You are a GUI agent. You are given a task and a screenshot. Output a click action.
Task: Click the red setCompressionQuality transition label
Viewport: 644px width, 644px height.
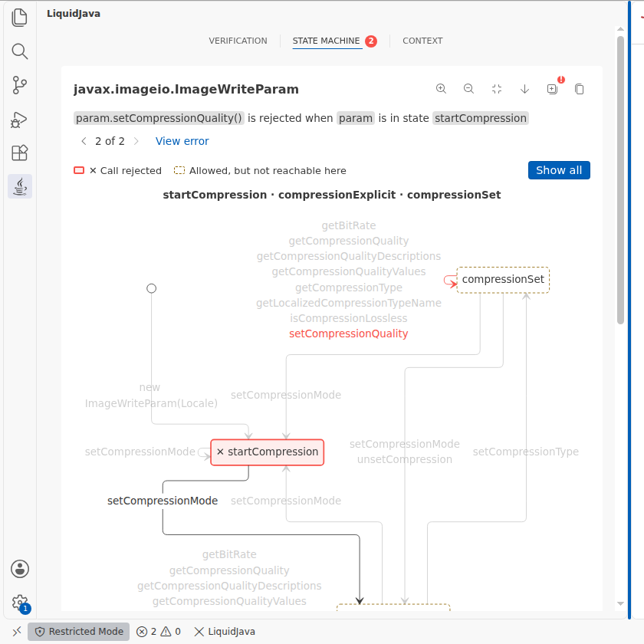(348, 333)
